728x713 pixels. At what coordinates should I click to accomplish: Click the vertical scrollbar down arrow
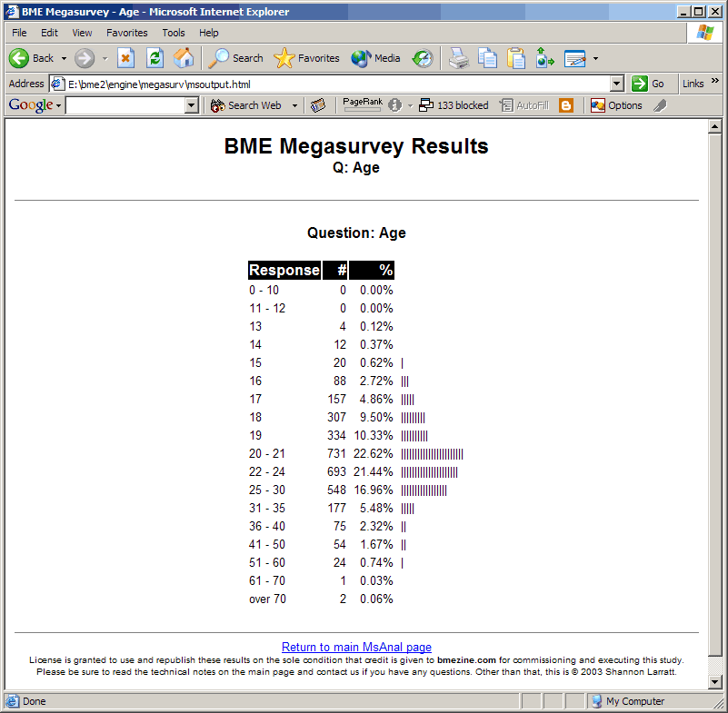[x=714, y=682]
